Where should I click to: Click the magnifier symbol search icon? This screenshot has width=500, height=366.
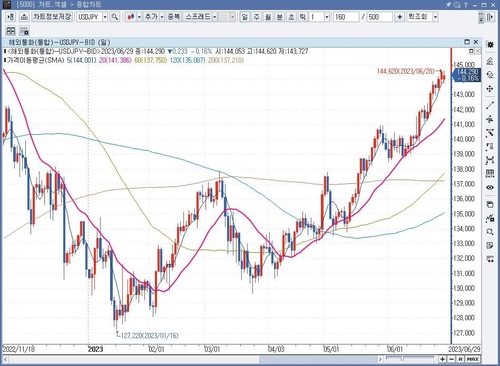pos(114,17)
